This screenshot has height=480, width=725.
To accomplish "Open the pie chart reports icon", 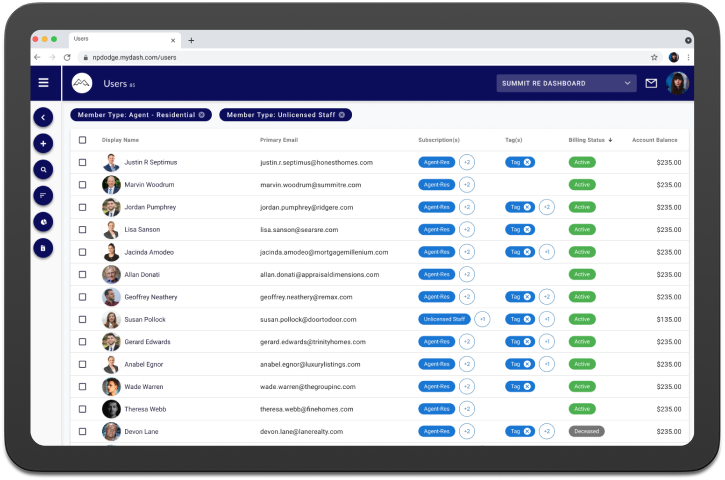I will coord(43,222).
